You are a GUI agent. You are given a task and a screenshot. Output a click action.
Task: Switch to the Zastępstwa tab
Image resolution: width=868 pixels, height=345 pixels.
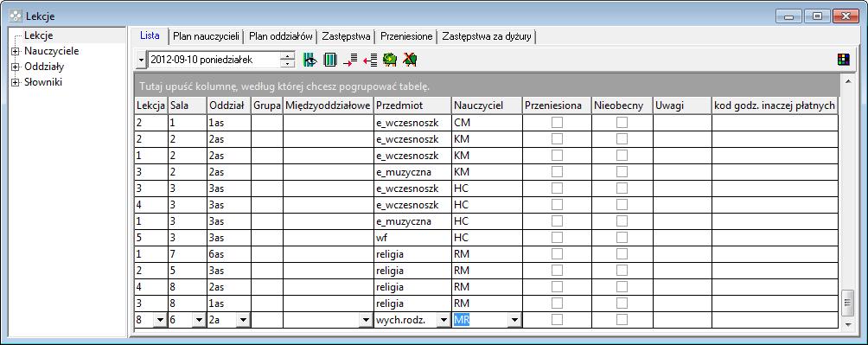(346, 36)
